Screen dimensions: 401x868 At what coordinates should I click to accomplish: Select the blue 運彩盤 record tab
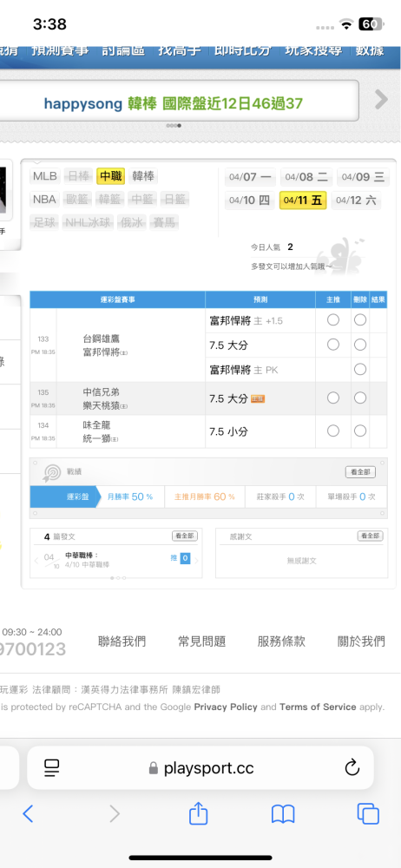63,496
